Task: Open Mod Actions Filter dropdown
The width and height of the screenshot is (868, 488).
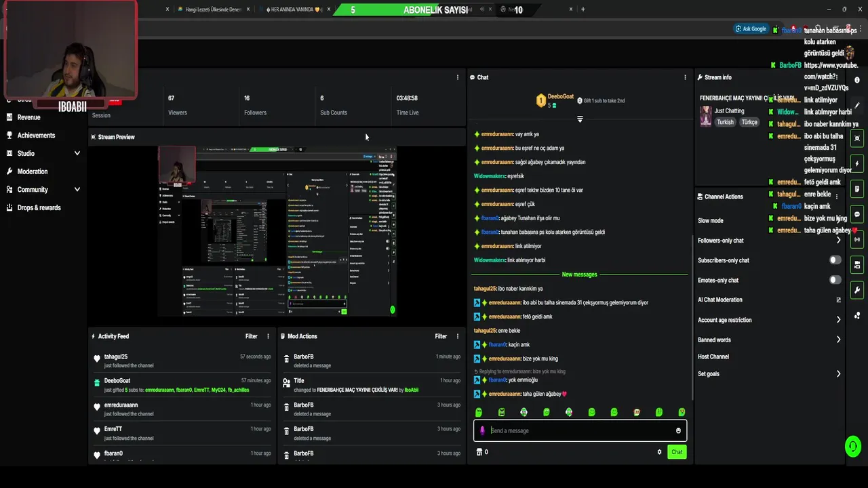Action: coord(441,336)
